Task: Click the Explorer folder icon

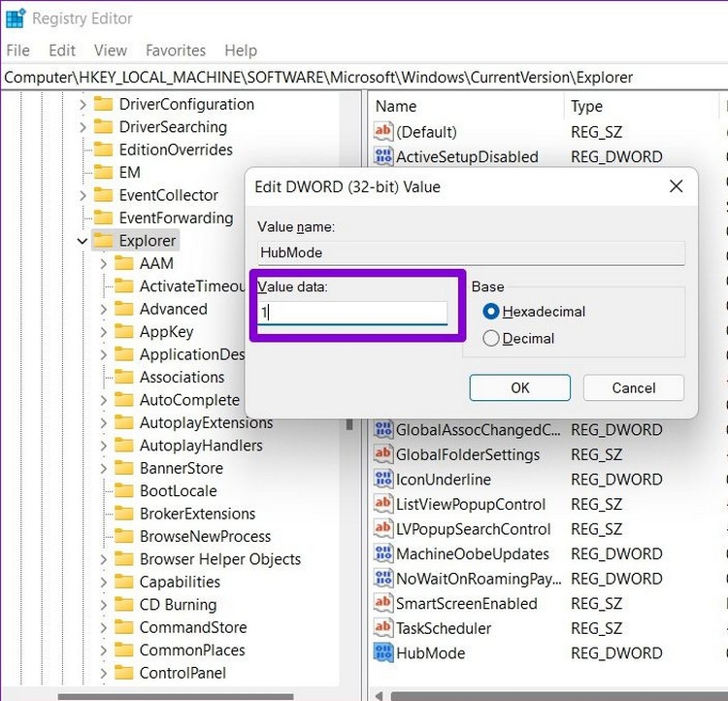Action: (x=103, y=240)
